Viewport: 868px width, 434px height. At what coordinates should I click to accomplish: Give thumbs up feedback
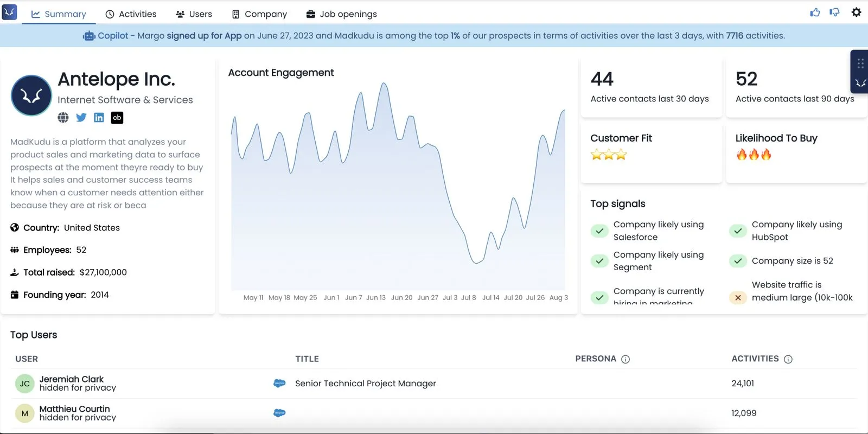[x=815, y=12]
